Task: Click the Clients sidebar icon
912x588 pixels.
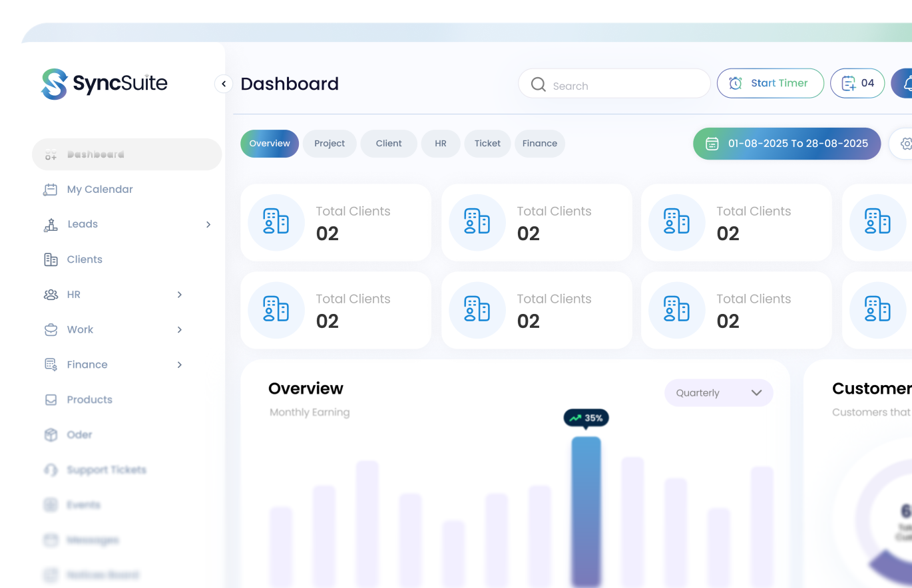Action: click(51, 259)
